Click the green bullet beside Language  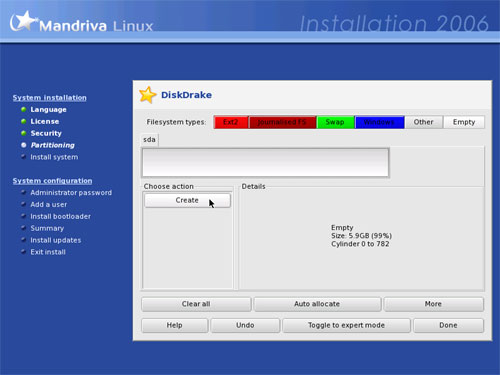(x=24, y=109)
